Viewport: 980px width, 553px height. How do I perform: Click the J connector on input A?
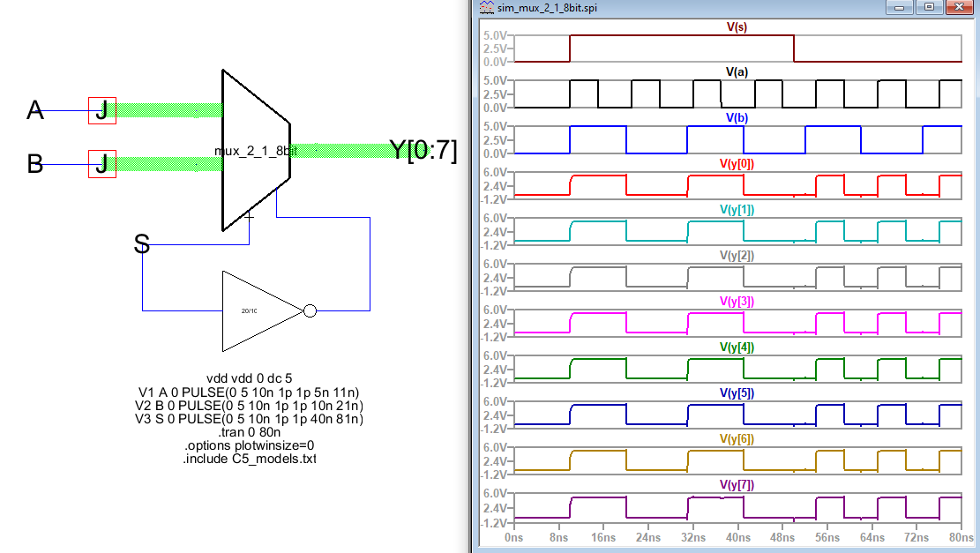tap(102, 111)
